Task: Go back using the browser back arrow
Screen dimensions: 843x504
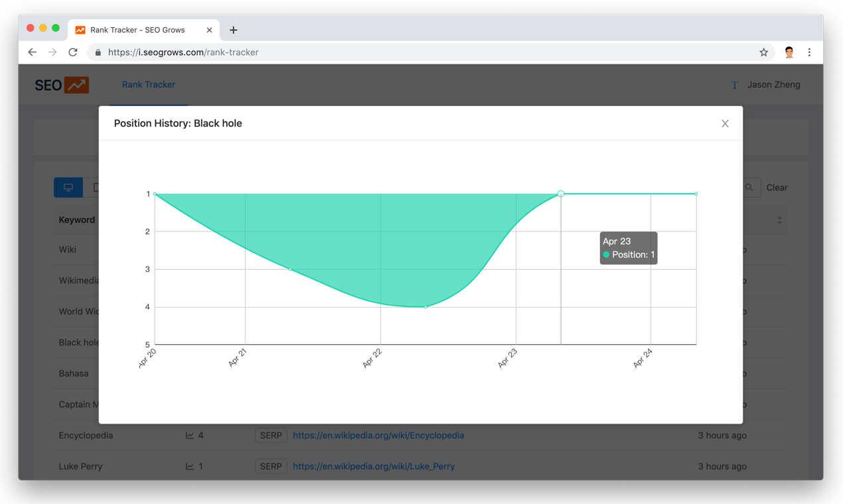Action: tap(32, 52)
